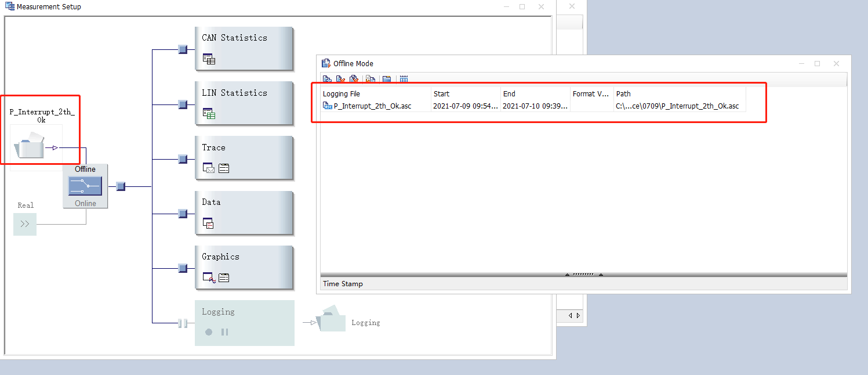Click the Logging record button

tap(209, 332)
